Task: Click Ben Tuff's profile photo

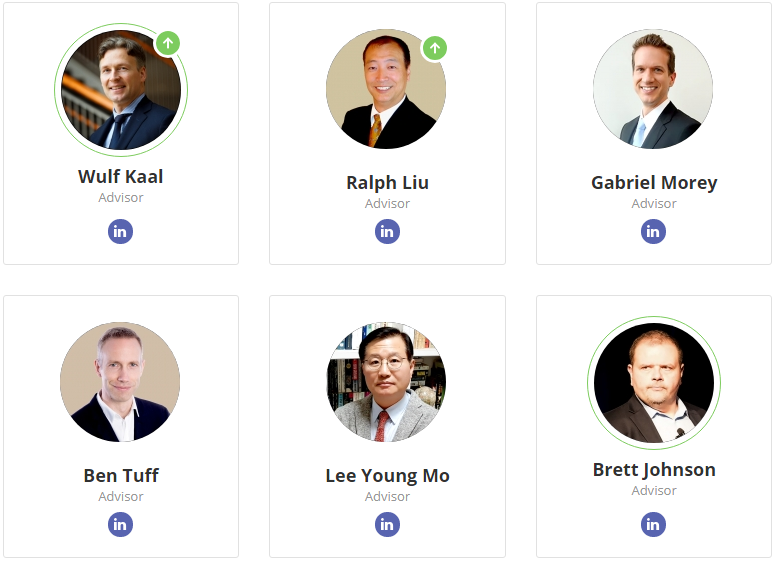Action: coord(120,382)
